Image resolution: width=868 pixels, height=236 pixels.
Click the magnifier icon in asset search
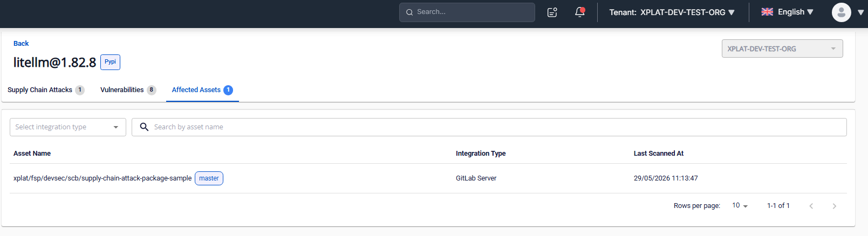[x=144, y=127]
